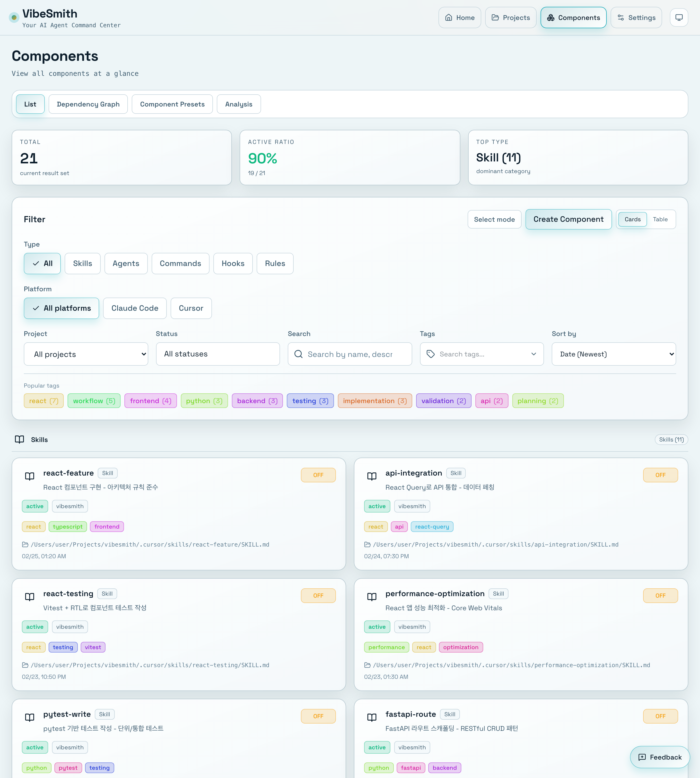Click inside the Search by name field

pos(350,354)
